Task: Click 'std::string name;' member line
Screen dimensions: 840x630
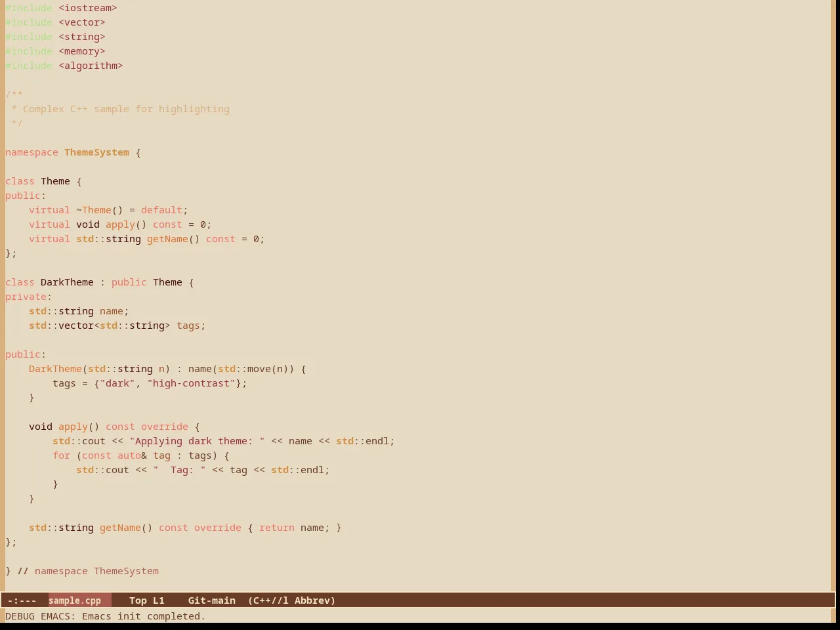Action: coord(79,311)
